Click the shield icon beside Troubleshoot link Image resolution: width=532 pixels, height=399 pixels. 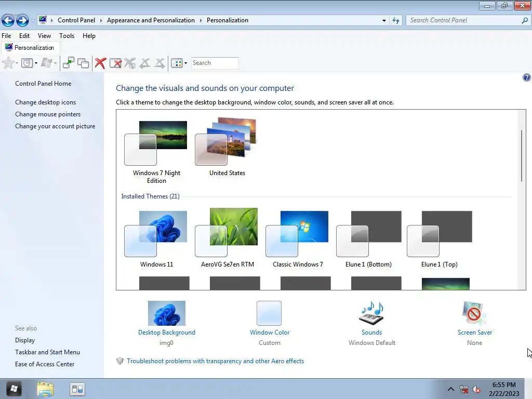click(120, 361)
